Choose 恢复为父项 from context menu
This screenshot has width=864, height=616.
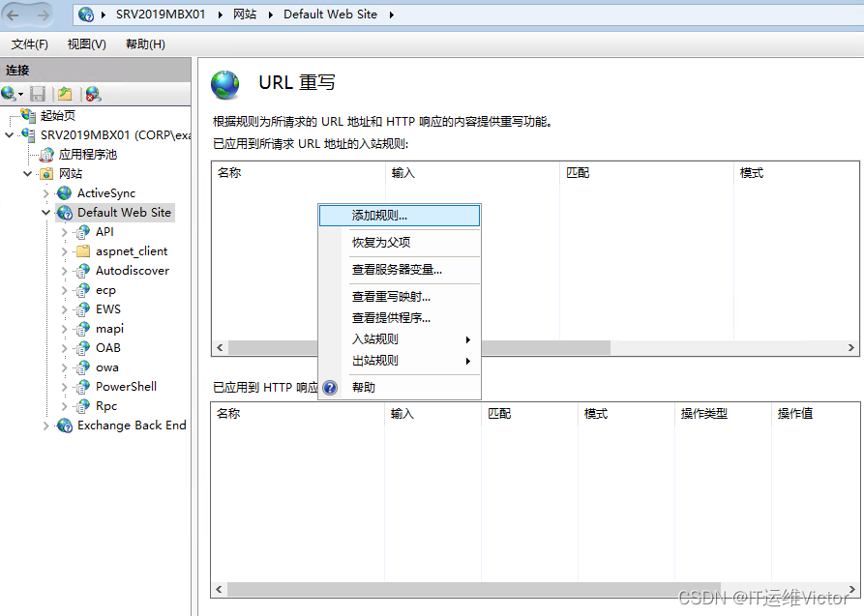tap(400, 243)
